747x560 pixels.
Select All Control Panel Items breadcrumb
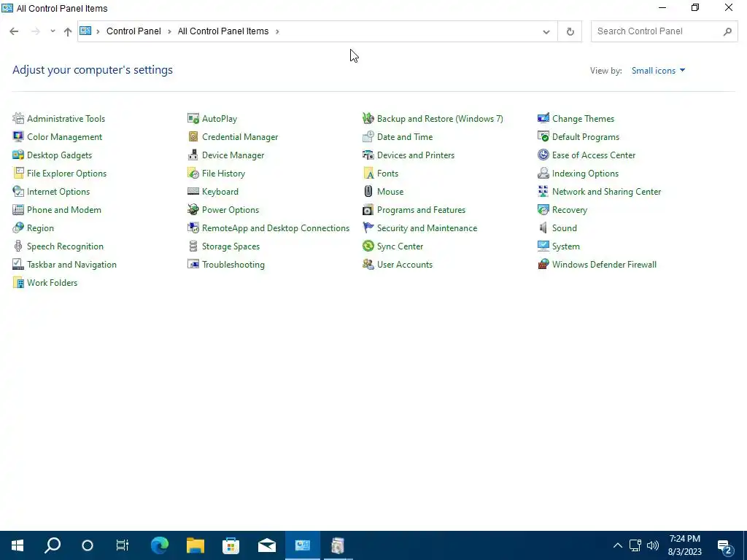point(223,31)
